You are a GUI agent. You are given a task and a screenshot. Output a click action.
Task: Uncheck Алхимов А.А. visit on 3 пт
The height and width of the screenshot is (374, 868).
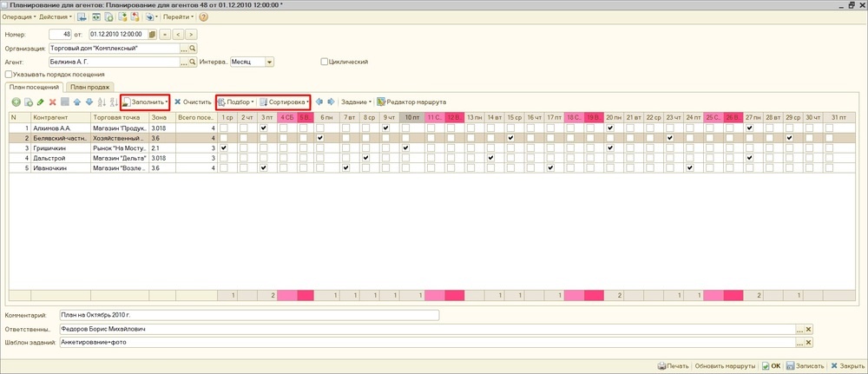(264, 128)
